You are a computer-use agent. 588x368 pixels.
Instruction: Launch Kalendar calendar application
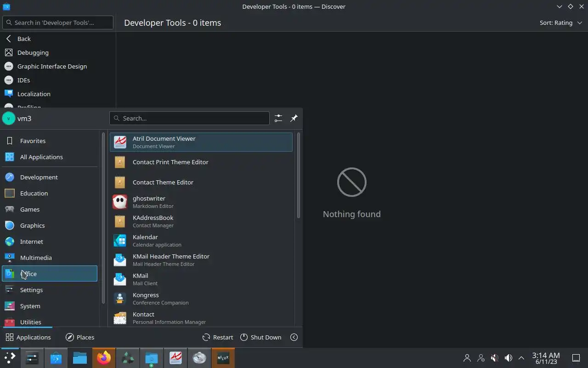(201, 241)
